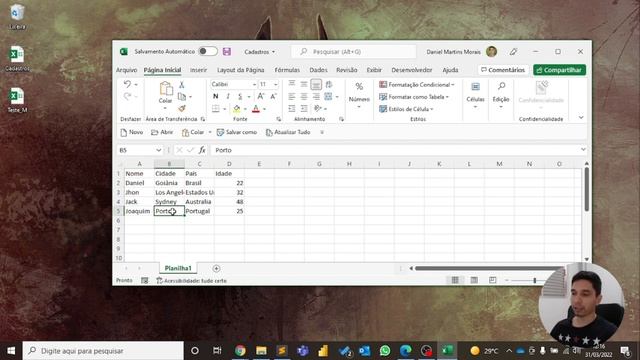
Task: Click the insert function fx icon
Action: click(202, 150)
